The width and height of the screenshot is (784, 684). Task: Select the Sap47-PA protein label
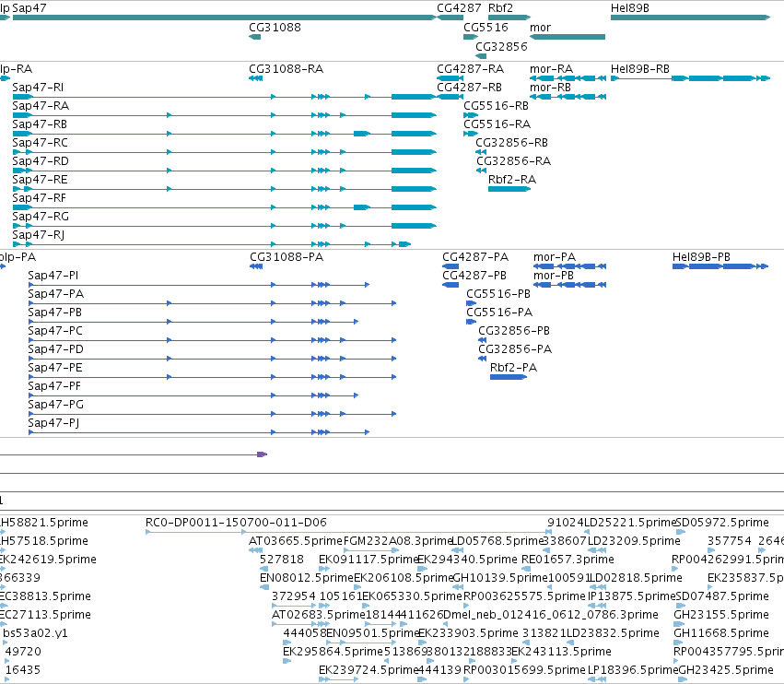point(55,294)
